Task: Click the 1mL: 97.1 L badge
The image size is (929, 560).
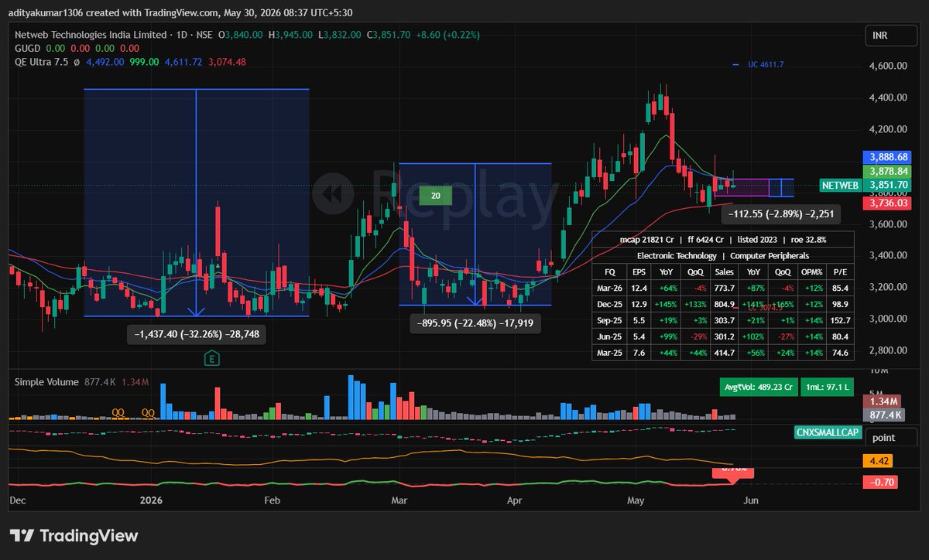Action: click(827, 387)
